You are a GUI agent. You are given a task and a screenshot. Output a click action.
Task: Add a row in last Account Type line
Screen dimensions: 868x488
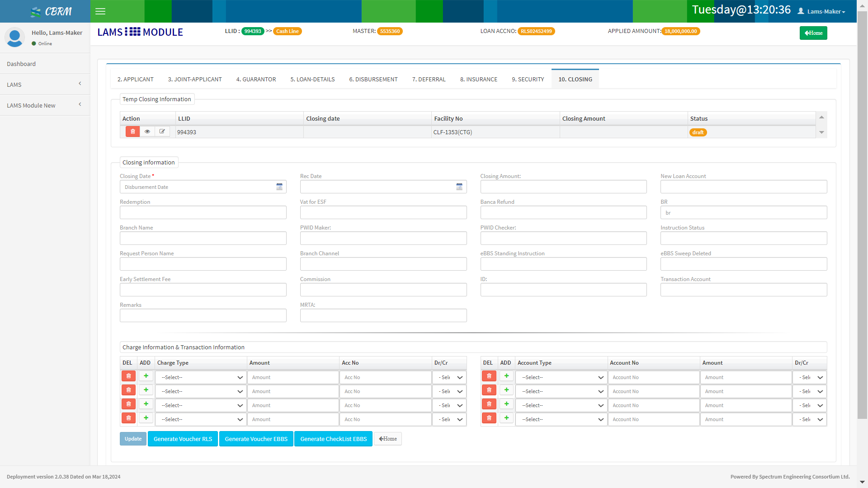(506, 418)
